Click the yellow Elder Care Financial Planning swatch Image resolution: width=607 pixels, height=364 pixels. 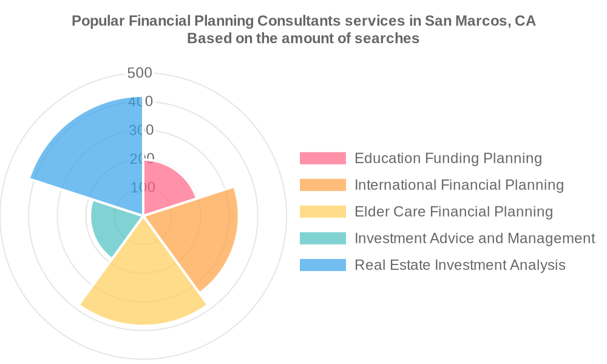click(322, 212)
